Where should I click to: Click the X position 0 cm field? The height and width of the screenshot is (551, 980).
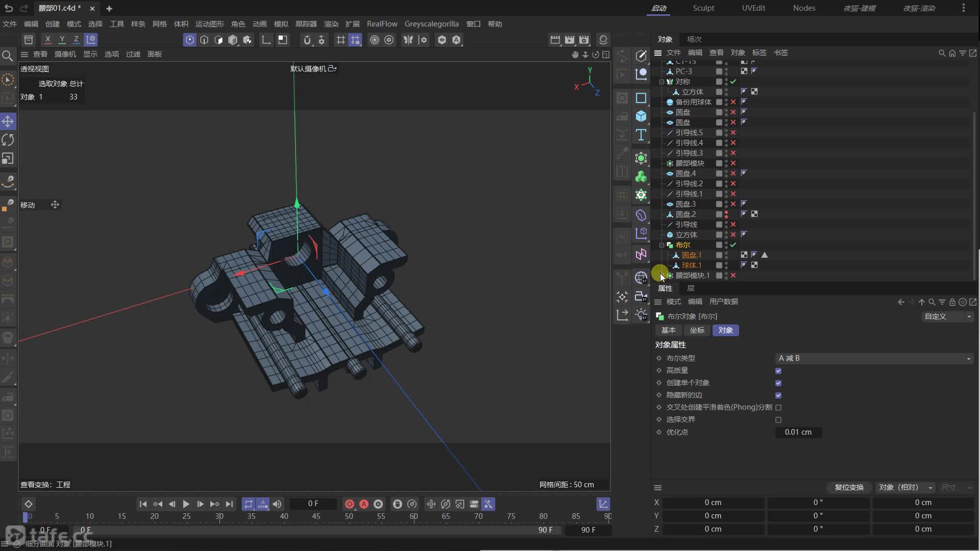(x=713, y=503)
